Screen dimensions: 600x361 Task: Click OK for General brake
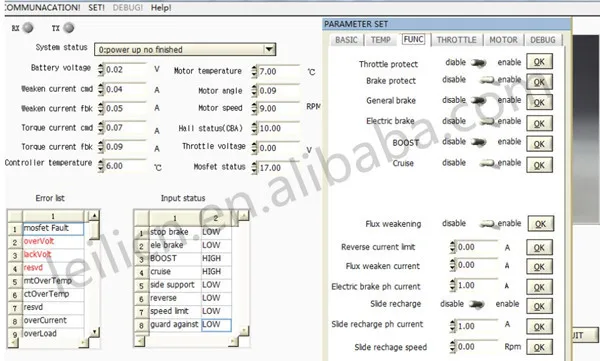pos(539,103)
